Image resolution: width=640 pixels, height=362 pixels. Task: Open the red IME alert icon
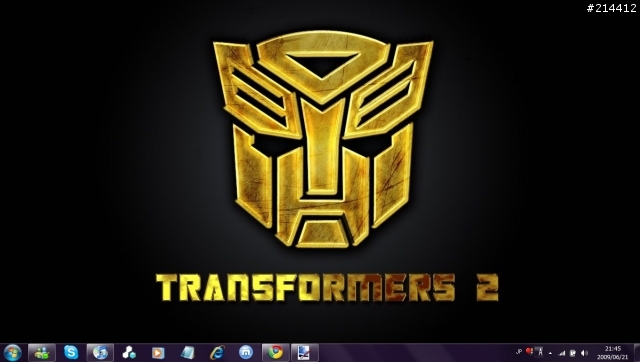click(x=529, y=351)
